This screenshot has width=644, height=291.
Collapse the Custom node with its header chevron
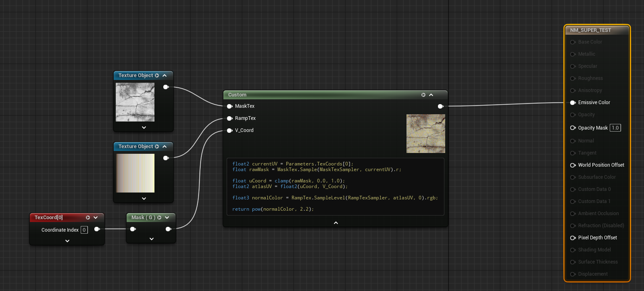(431, 95)
